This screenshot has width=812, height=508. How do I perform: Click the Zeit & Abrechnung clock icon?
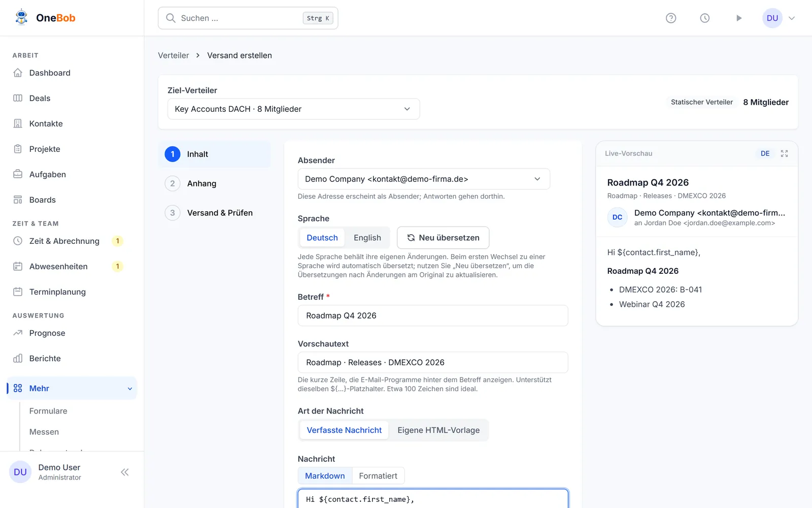[18, 241]
